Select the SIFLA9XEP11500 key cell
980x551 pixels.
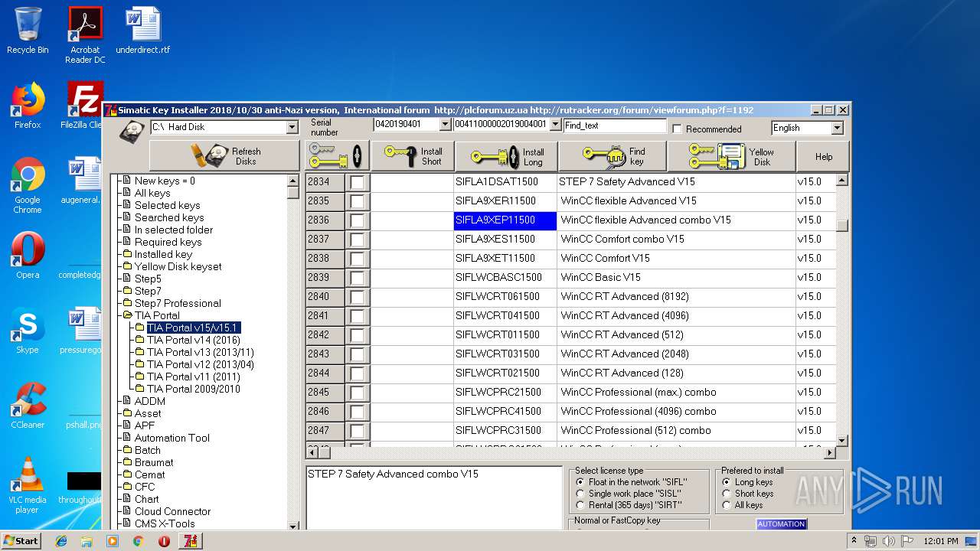[505, 220]
